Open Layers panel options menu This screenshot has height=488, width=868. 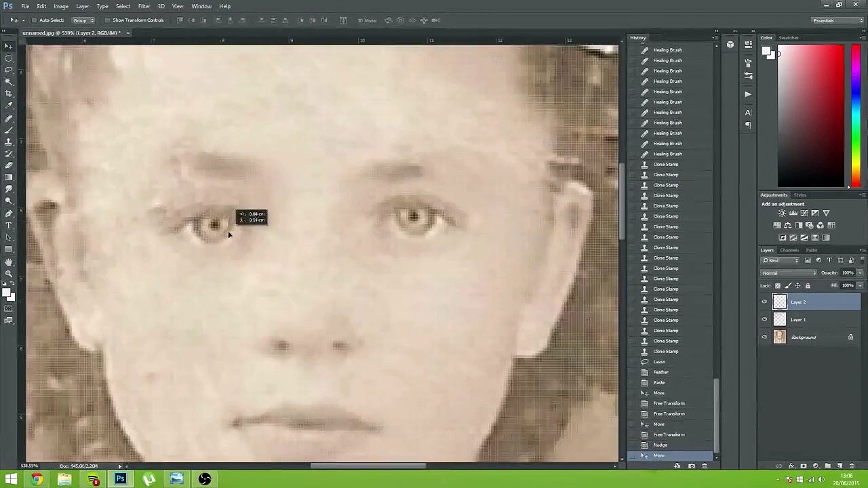863,251
